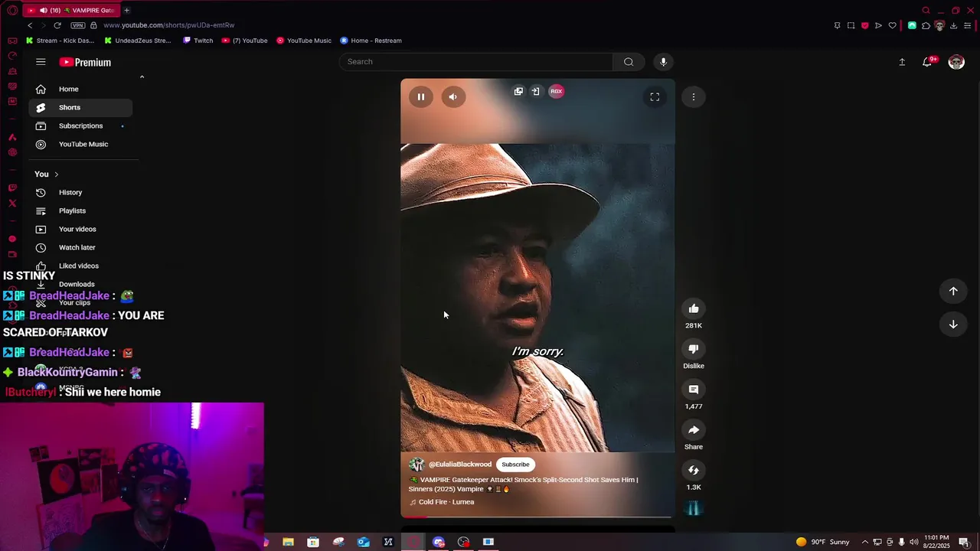Dislike the current Short
The image size is (980, 551).
coord(694,349)
